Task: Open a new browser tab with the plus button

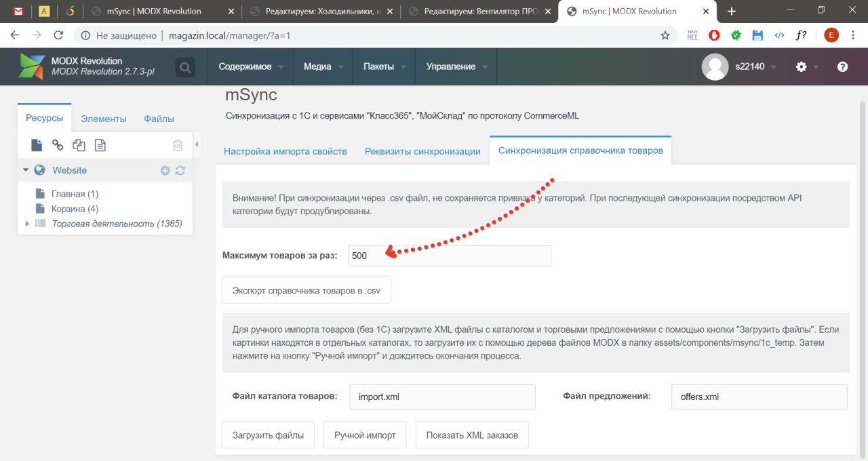Action: [731, 11]
